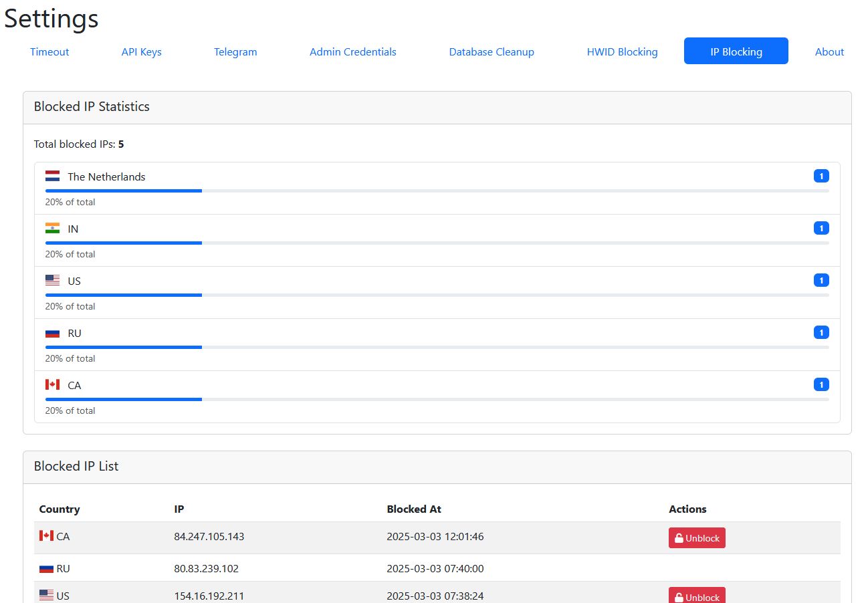Unblock the US IP 154.16.192.211

point(697,596)
